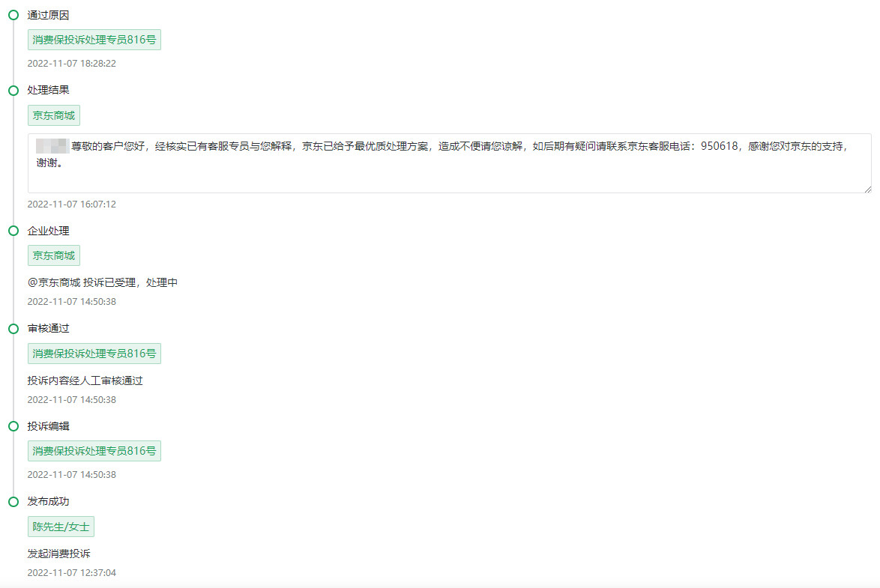Click timestamp 2022-11-07 18:28:22
The height and width of the screenshot is (588, 880).
click(72, 64)
